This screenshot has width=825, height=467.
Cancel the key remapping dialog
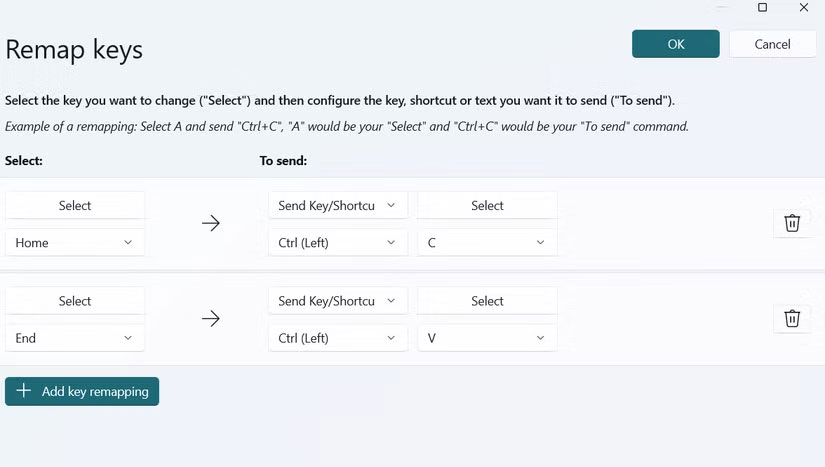pos(772,44)
